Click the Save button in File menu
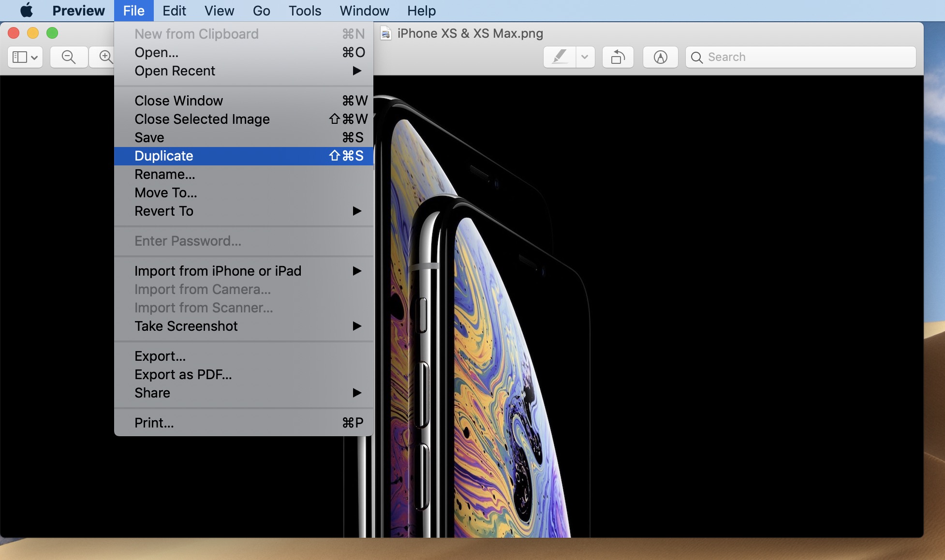This screenshot has height=560, width=945. coord(149,137)
